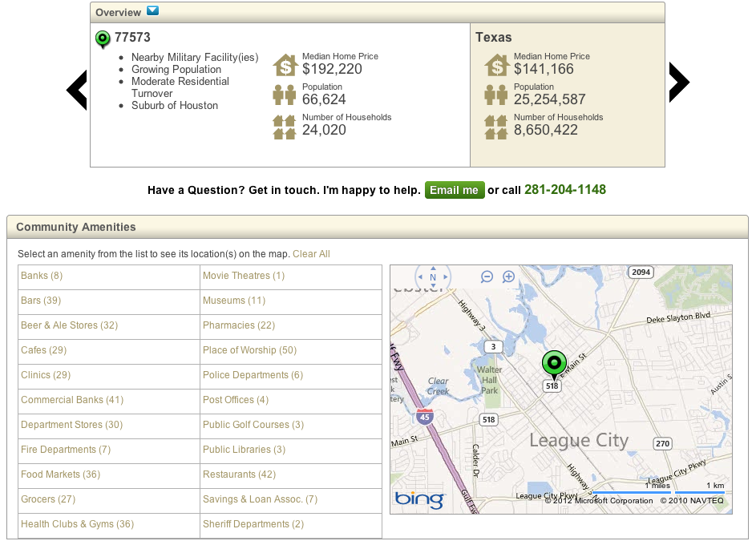Show Clinics (29) locations
Screen dimensions: 756x541
click(x=46, y=375)
